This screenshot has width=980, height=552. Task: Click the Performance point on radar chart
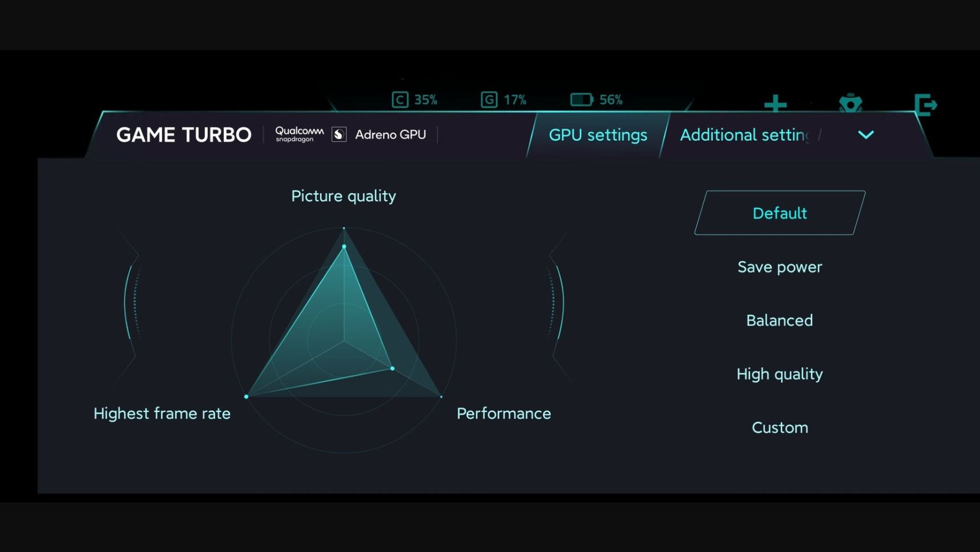coord(393,368)
